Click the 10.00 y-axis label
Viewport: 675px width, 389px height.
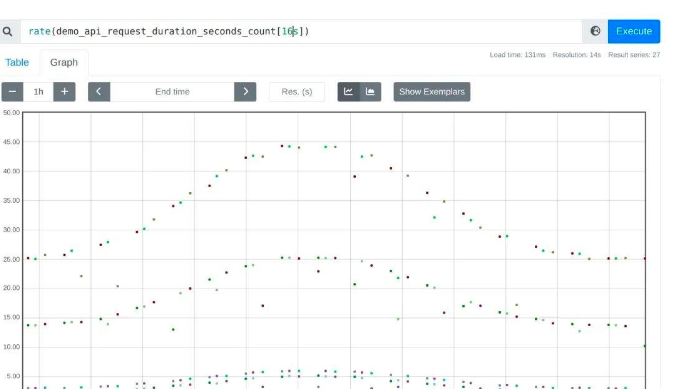(12, 346)
